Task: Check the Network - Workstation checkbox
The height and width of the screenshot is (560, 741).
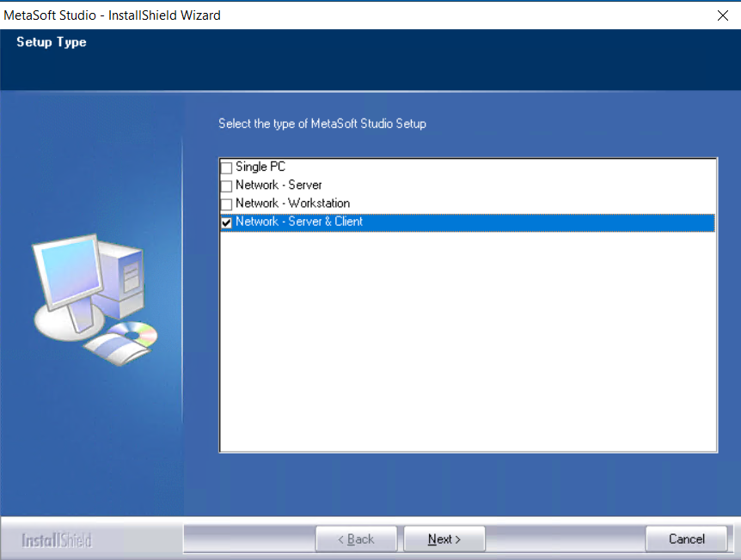Action: (226, 204)
